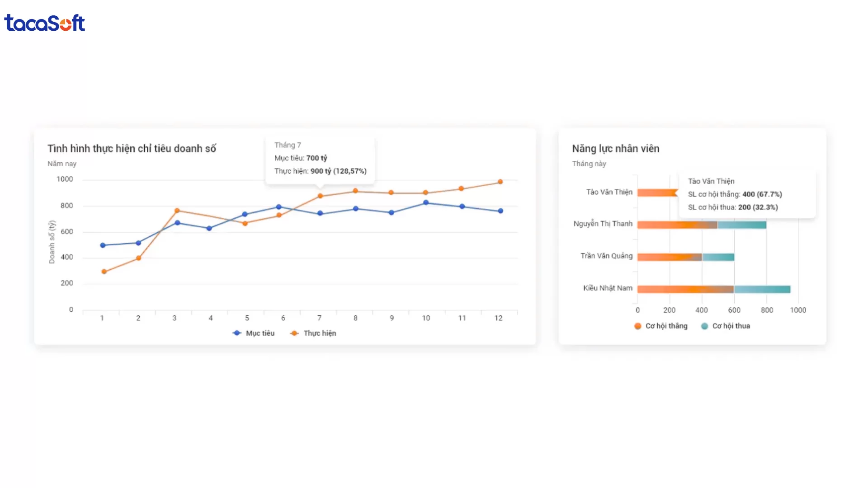
Task: Click the Kiều Nhật Nam employee label
Action: point(608,288)
